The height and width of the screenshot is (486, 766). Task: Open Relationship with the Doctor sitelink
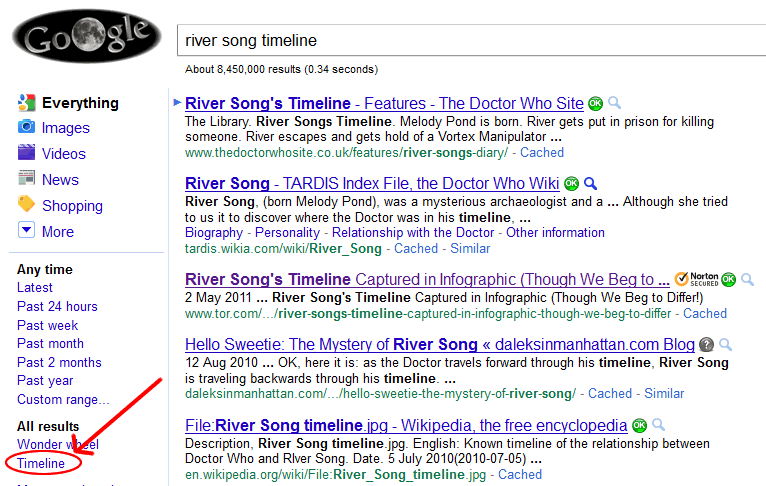[413, 233]
